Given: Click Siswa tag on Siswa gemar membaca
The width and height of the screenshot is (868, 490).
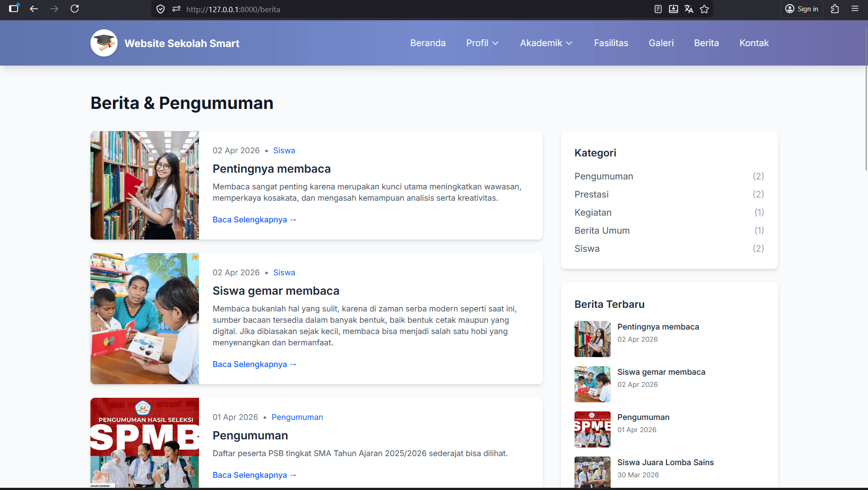Looking at the screenshot, I should point(284,273).
